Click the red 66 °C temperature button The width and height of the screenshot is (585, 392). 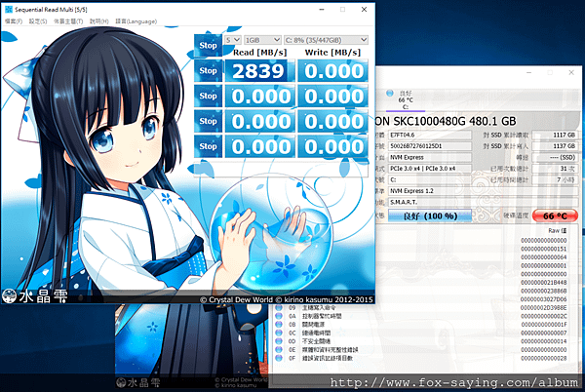click(555, 216)
